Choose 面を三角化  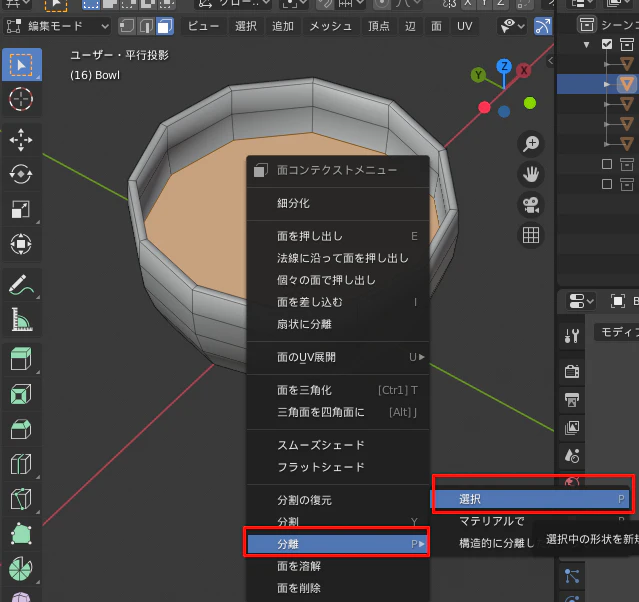pos(337,390)
